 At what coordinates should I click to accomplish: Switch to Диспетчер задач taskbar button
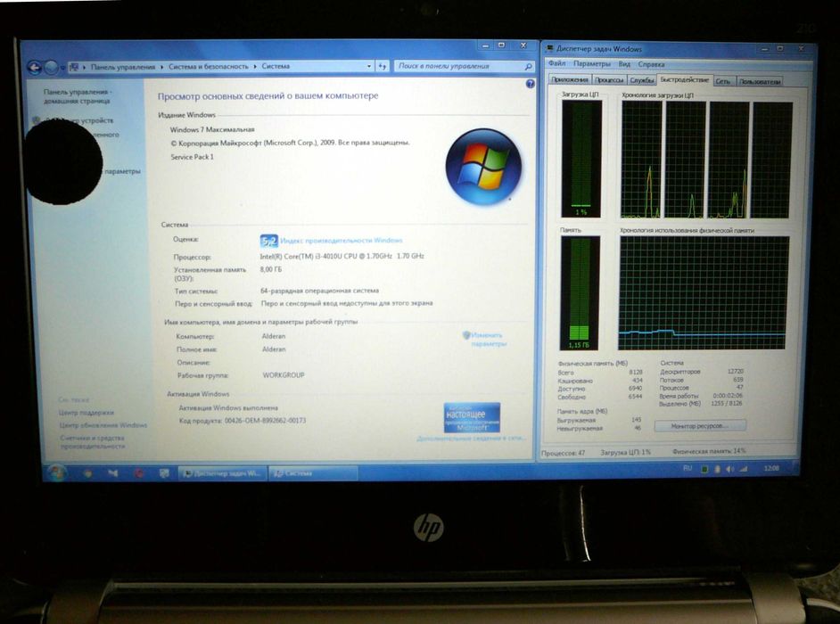pyautogui.click(x=222, y=473)
